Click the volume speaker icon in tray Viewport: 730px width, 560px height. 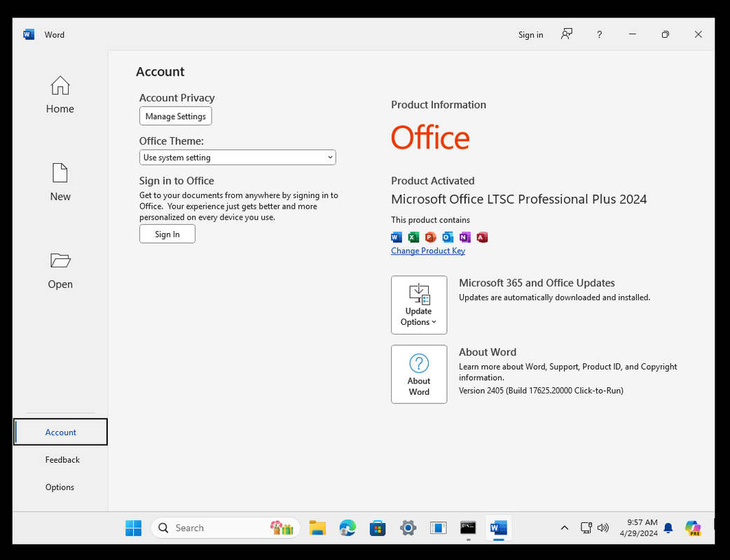603,527
